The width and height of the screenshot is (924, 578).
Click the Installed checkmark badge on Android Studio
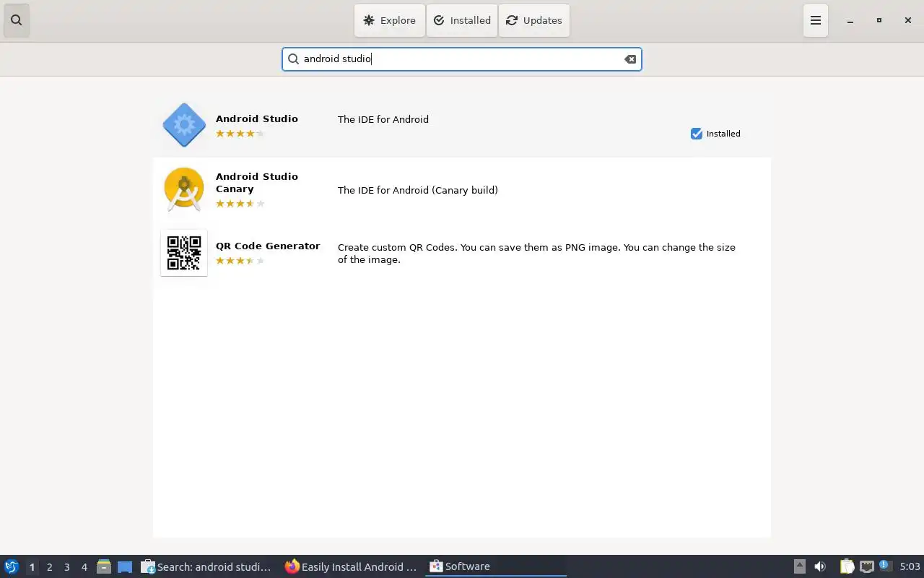[x=715, y=134]
